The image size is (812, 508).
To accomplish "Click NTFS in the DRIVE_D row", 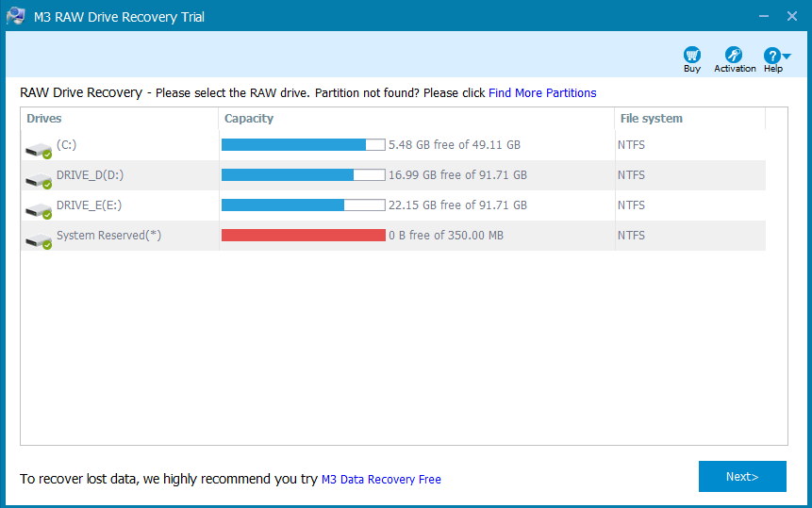I will (631, 175).
